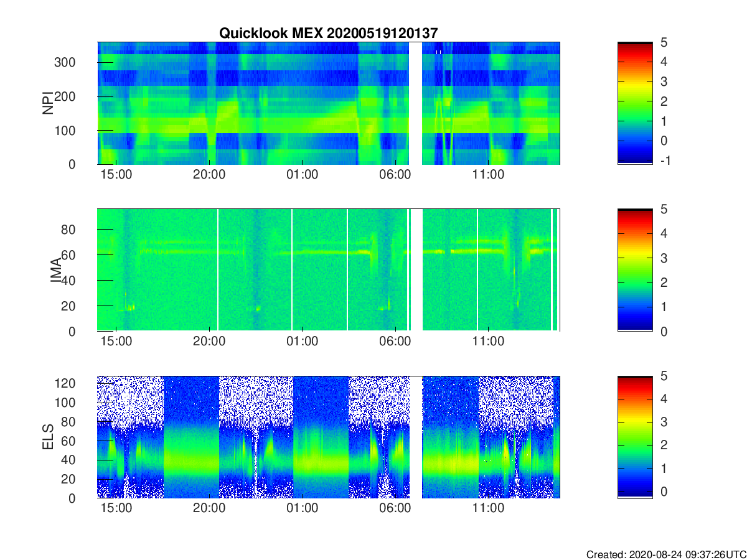Click the 15:00 label under NPI panel

116,175
